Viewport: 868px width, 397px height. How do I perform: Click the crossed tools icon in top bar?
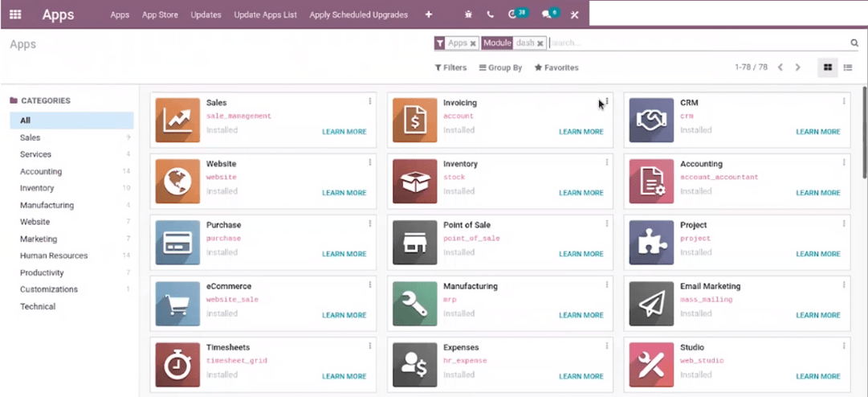tap(575, 15)
